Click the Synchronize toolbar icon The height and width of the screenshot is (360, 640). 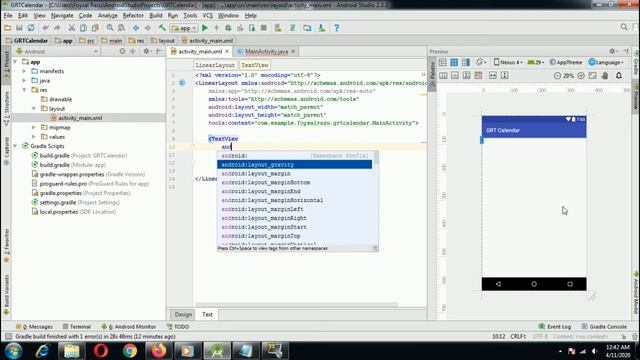pyautogui.click(x=31, y=28)
